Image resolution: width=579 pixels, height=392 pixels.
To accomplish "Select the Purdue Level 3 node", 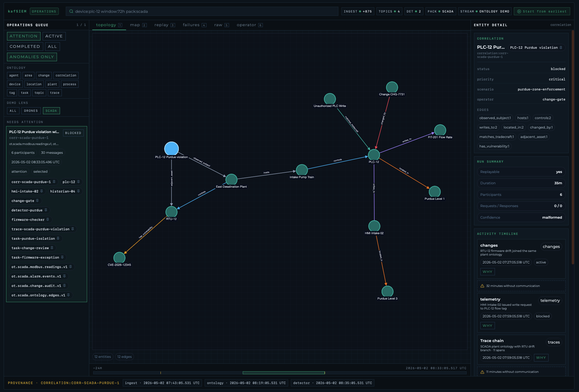I will click(387, 292).
